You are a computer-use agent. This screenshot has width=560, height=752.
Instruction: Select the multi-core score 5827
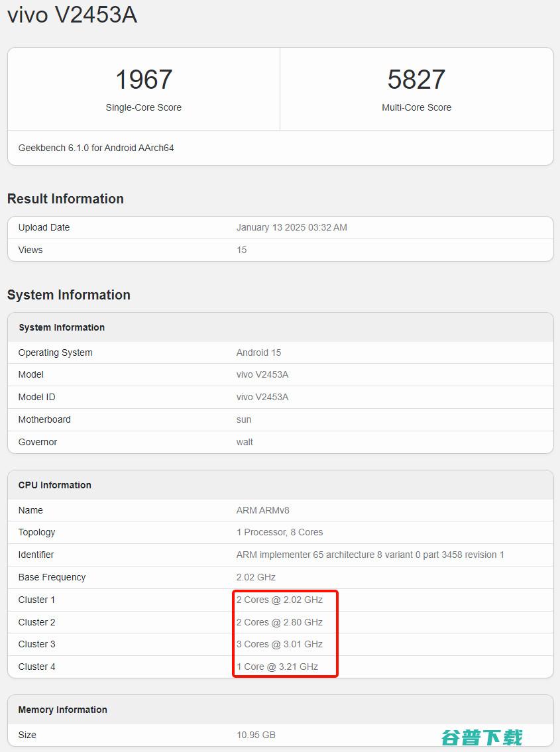point(416,79)
